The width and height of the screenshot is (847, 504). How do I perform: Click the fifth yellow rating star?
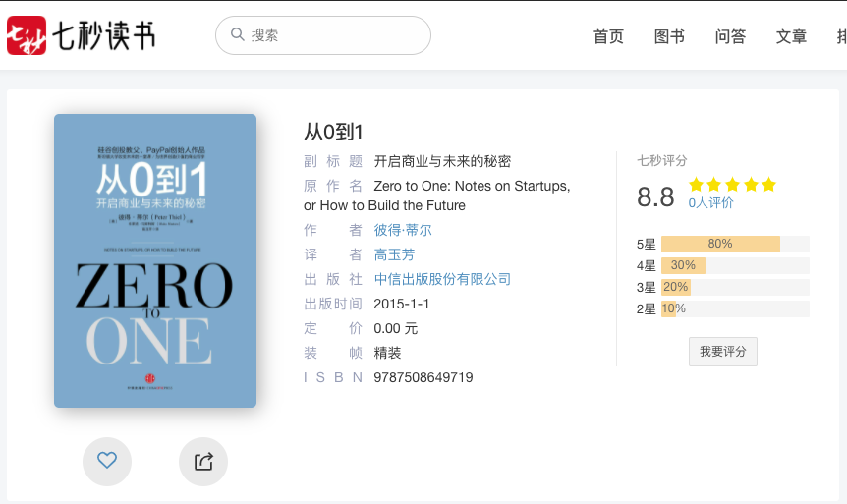pos(768,185)
